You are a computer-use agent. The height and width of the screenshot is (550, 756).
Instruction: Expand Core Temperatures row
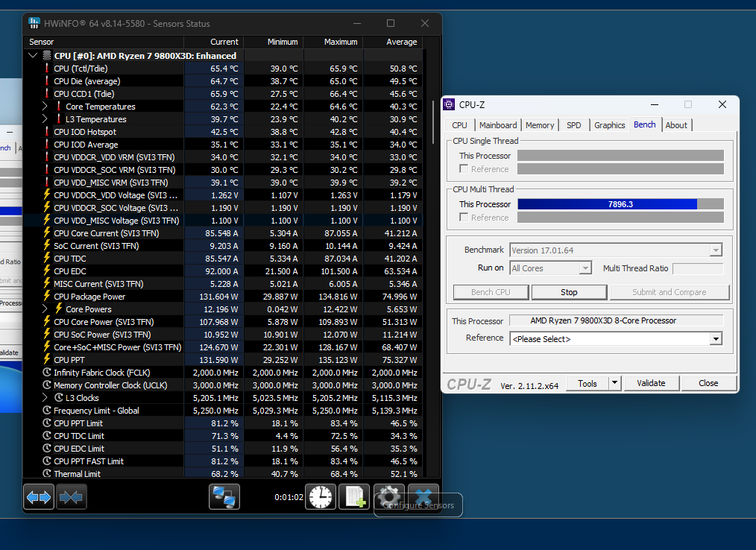tap(45, 106)
